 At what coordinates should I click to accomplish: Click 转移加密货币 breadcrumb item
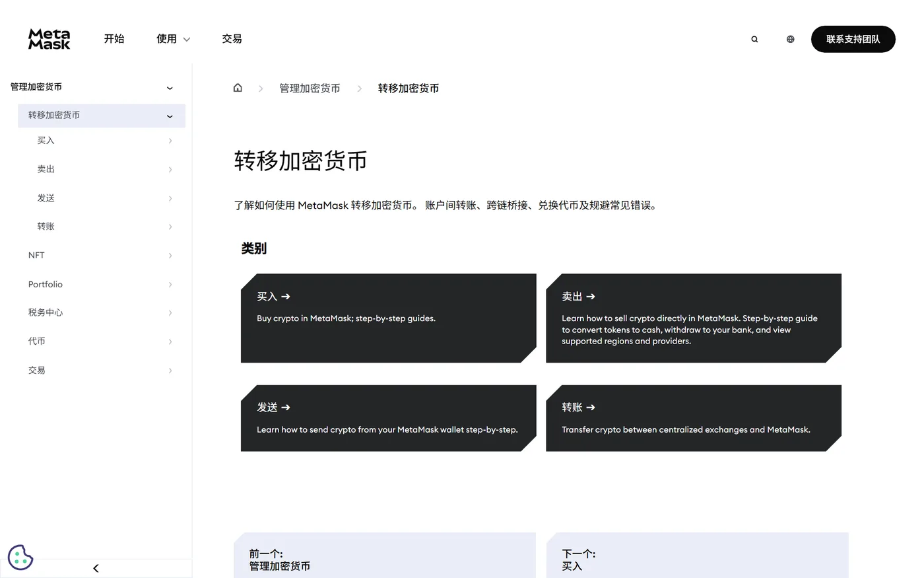click(x=409, y=89)
